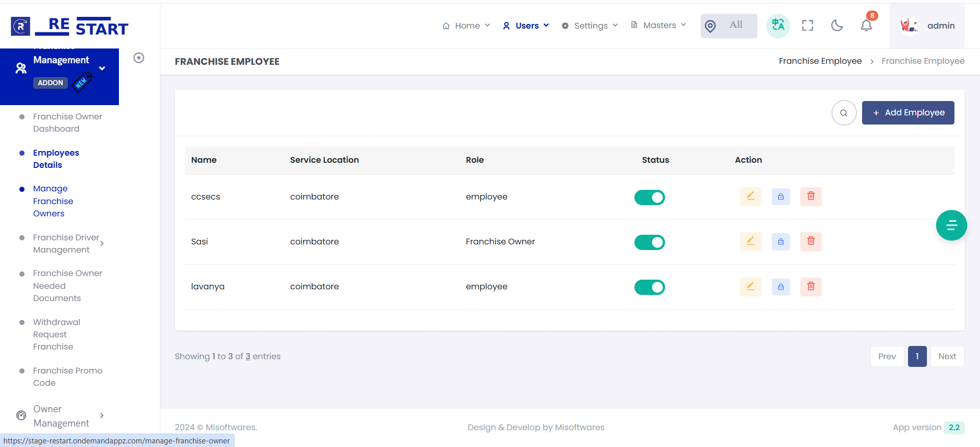The height and width of the screenshot is (447, 980).
Task: Edit the ccsecs employee row
Action: (x=750, y=196)
